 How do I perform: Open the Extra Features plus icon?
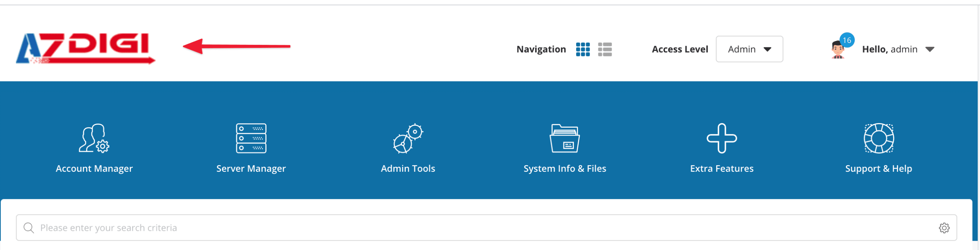tap(722, 138)
